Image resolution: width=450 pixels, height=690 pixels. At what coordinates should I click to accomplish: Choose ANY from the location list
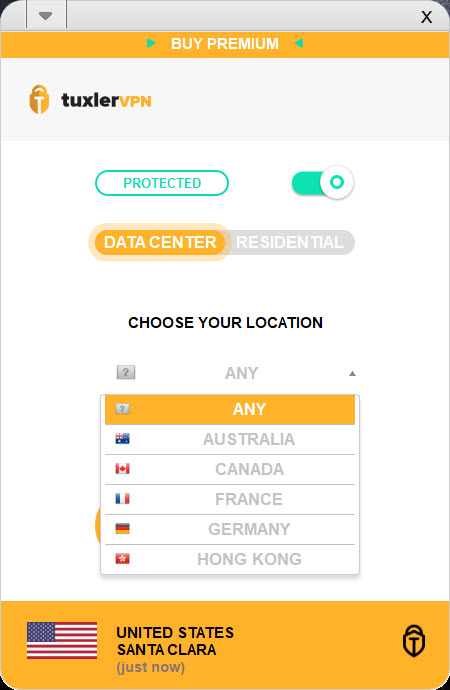(x=230, y=409)
